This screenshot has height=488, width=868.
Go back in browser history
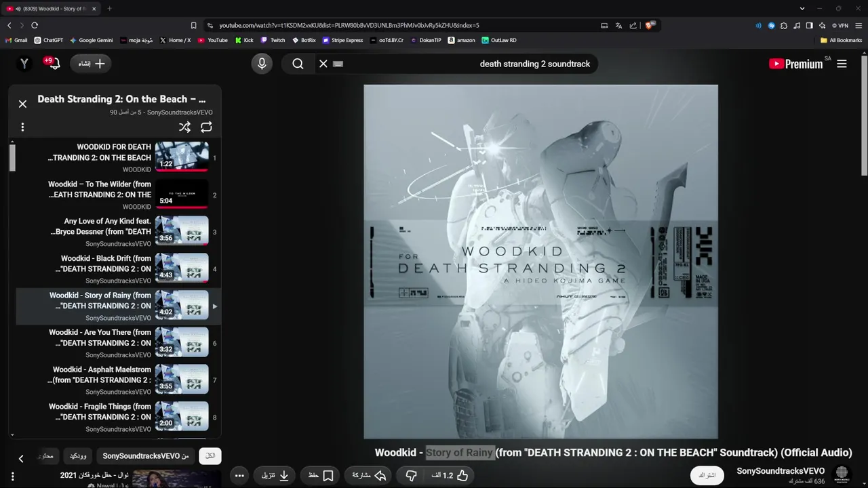(9, 25)
